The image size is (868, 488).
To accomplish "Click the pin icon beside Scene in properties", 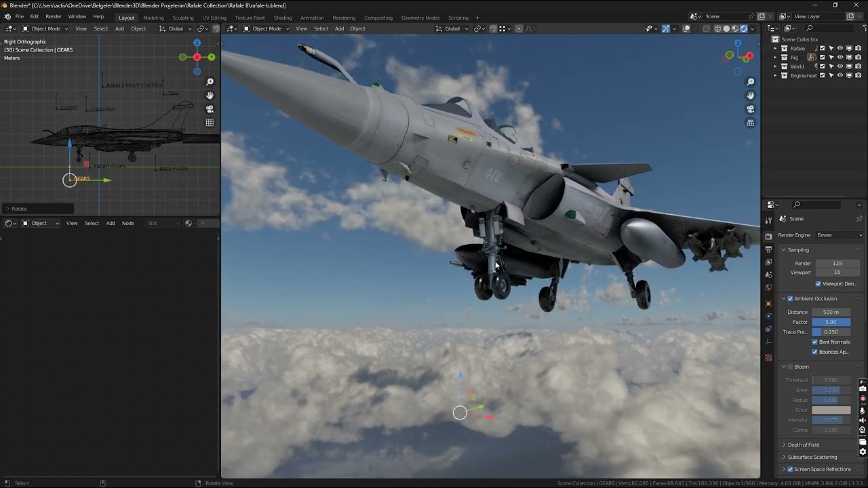I will click(x=859, y=218).
